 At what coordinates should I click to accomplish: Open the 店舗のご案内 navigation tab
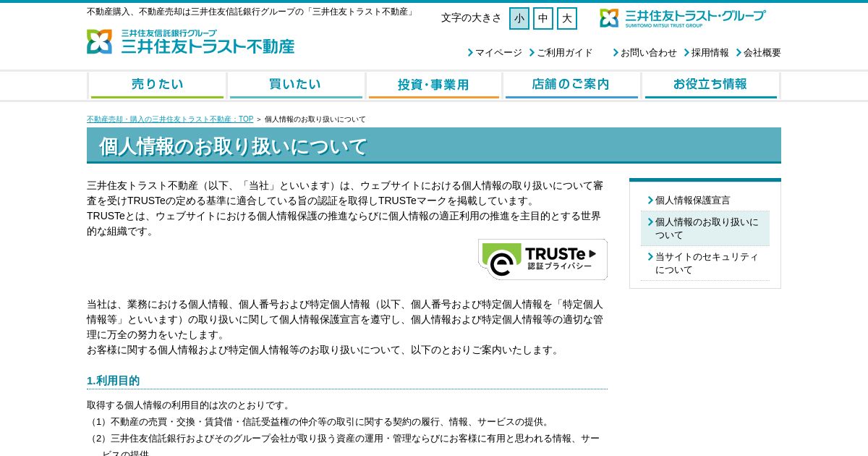tap(571, 85)
